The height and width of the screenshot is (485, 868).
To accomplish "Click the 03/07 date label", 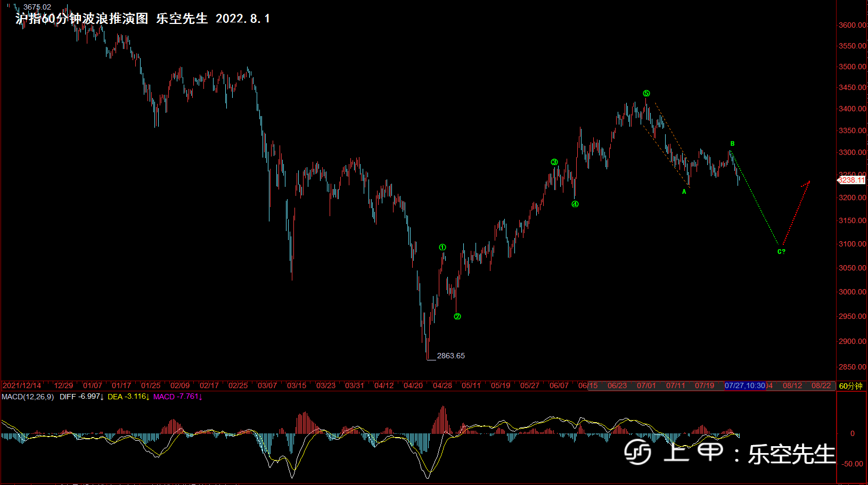I will pyautogui.click(x=267, y=385).
